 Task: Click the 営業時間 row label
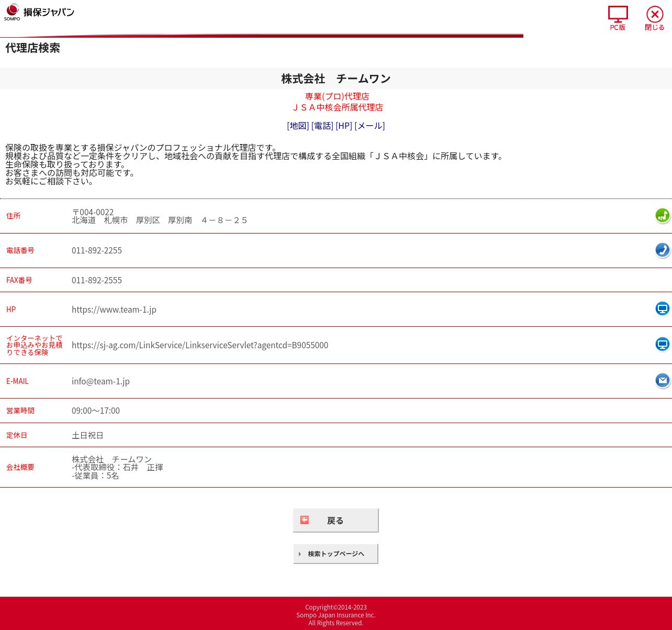20,411
